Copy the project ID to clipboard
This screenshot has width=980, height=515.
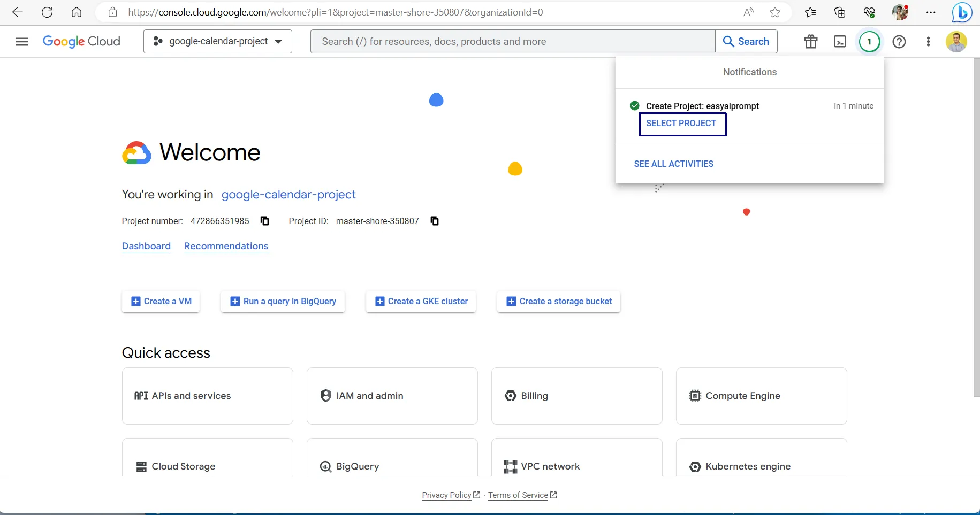[x=435, y=221]
